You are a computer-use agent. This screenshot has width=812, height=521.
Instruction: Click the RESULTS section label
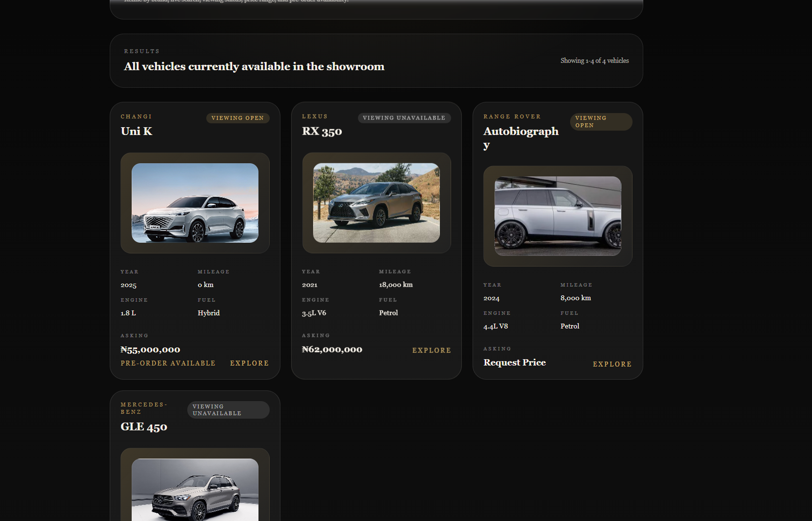tap(142, 51)
